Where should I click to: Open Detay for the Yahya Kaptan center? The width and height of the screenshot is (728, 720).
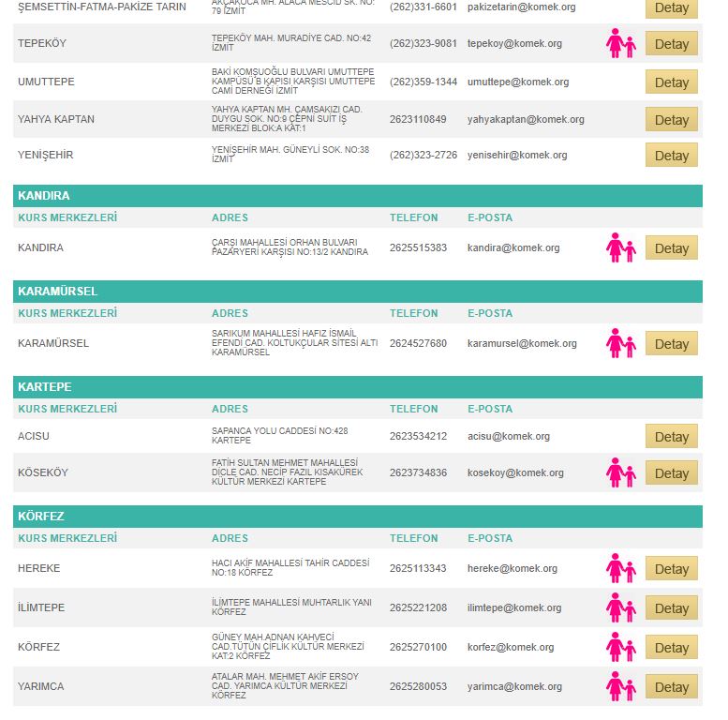click(671, 120)
